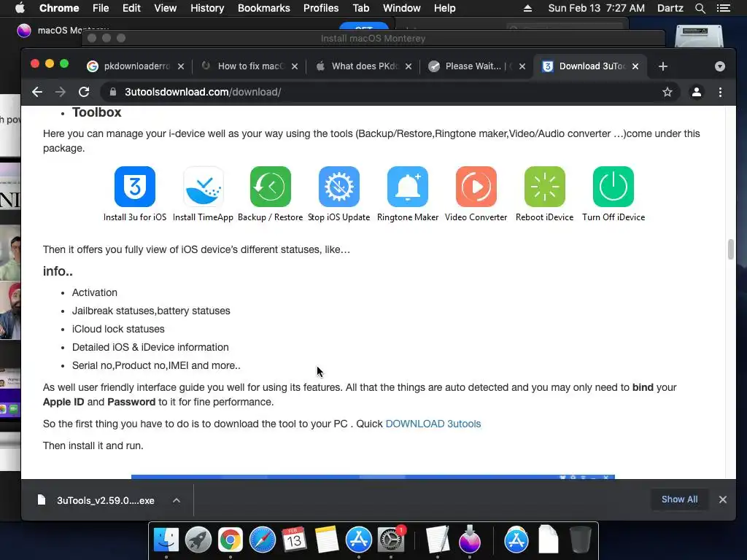Reload the 3utoolsdownload page
Viewport: 747px width, 560px height.
click(x=84, y=92)
